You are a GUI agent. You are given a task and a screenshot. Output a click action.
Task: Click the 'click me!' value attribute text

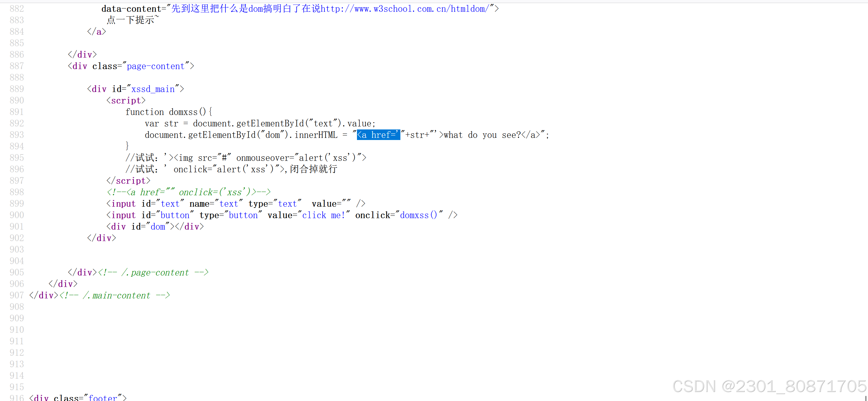click(324, 215)
